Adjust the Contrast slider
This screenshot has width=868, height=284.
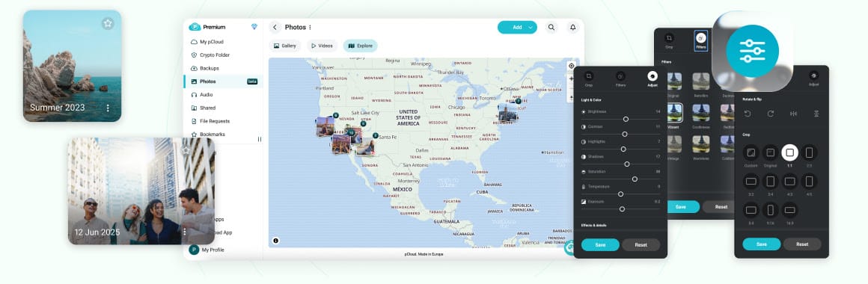(624, 135)
